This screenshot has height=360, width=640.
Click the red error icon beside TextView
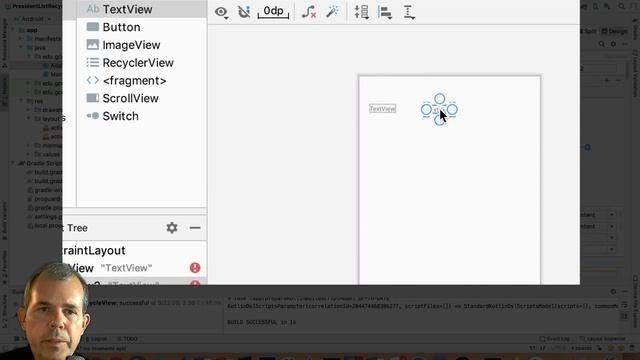pos(195,268)
